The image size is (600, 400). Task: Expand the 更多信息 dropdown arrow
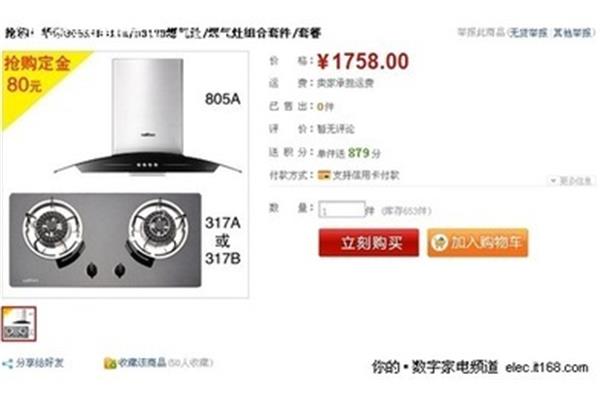[x=553, y=180]
